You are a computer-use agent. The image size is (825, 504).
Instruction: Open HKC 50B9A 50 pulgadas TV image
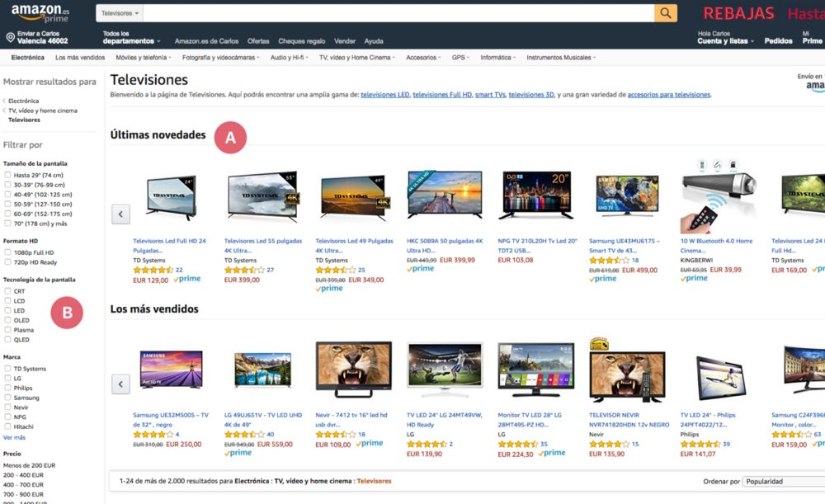(445, 194)
